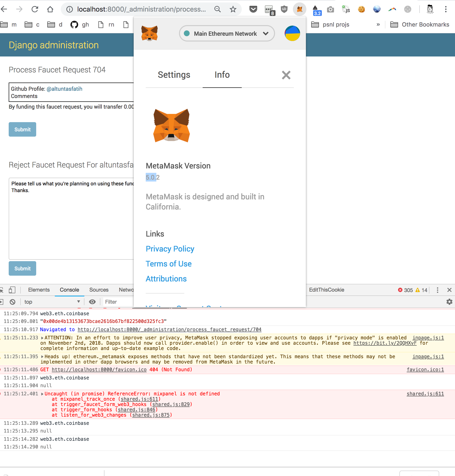The width and height of the screenshot is (455, 476).
Task: Click the 305 errors counter in DevTools
Action: click(405, 290)
